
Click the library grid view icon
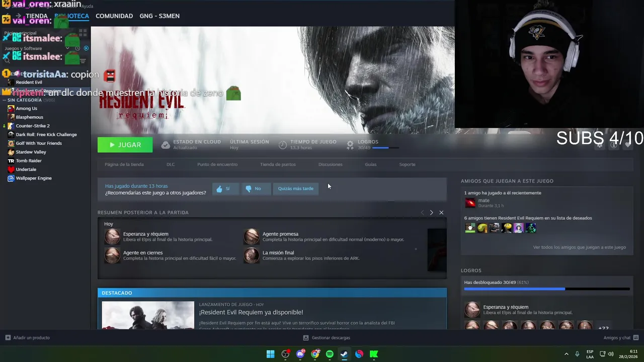pos(83,33)
